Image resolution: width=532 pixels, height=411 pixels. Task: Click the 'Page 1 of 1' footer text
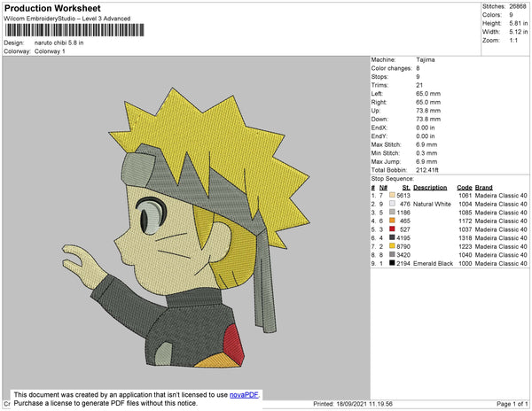pos(512,404)
